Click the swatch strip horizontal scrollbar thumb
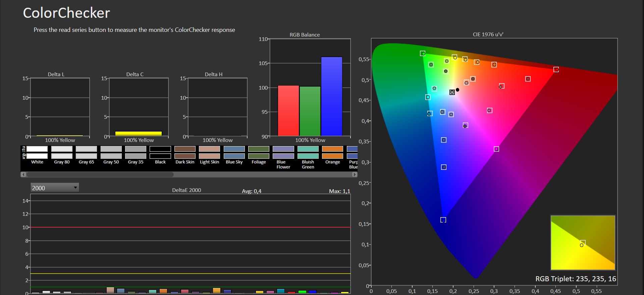Viewport: 644px width, 295px height. 100,175
